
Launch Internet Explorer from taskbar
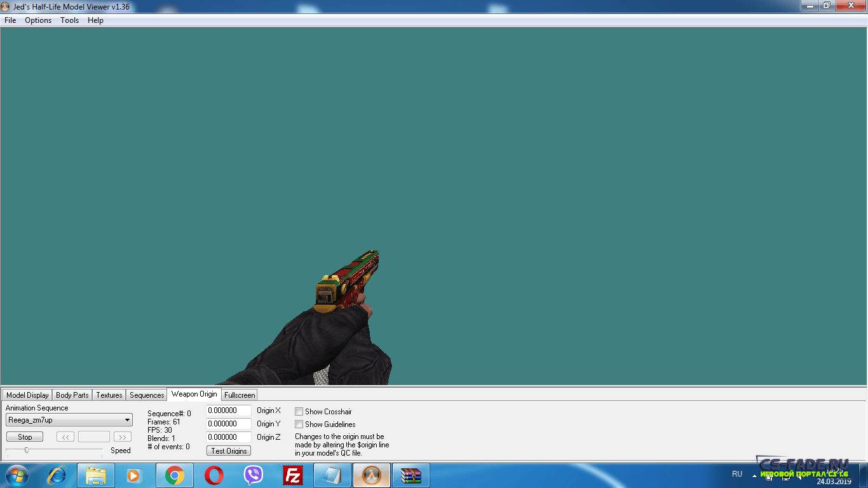coord(57,475)
